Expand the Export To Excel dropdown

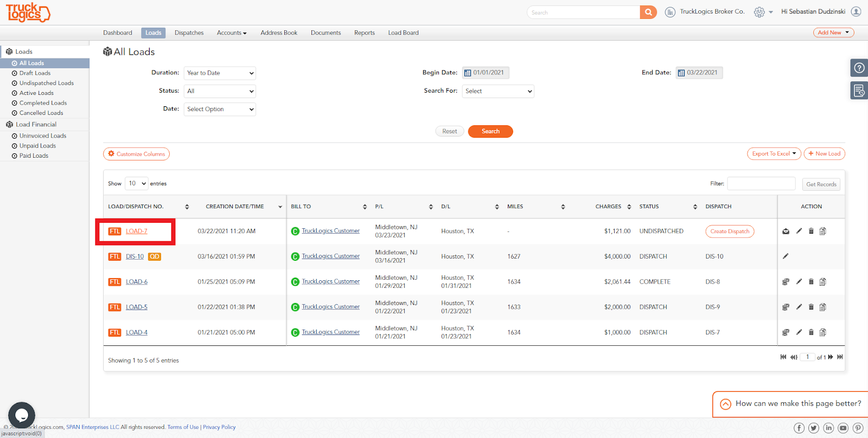774,153
